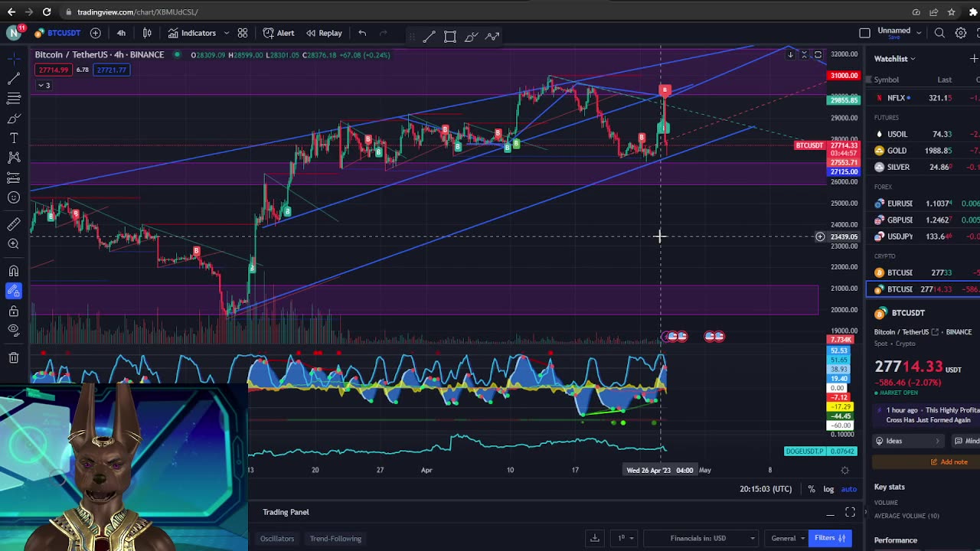Viewport: 980px width, 551px height.
Task: Select zigzag path tool in floating favorites toolbar
Action: [x=492, y=36]
